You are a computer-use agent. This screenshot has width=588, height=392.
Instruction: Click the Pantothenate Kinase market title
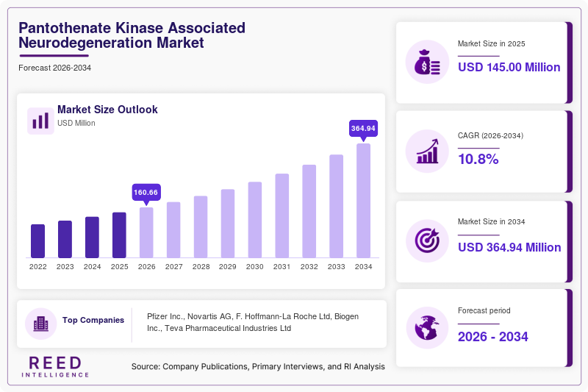(x=132, y=35)
